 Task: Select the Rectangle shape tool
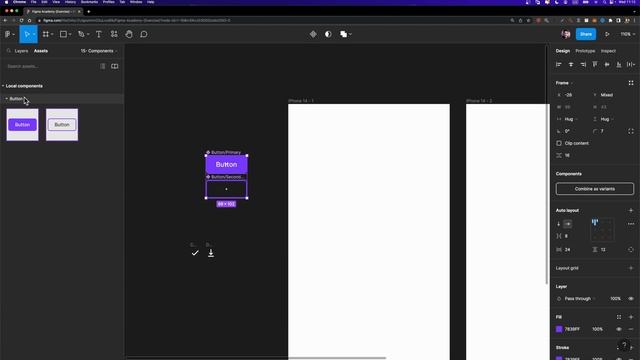tap(63, 34)
